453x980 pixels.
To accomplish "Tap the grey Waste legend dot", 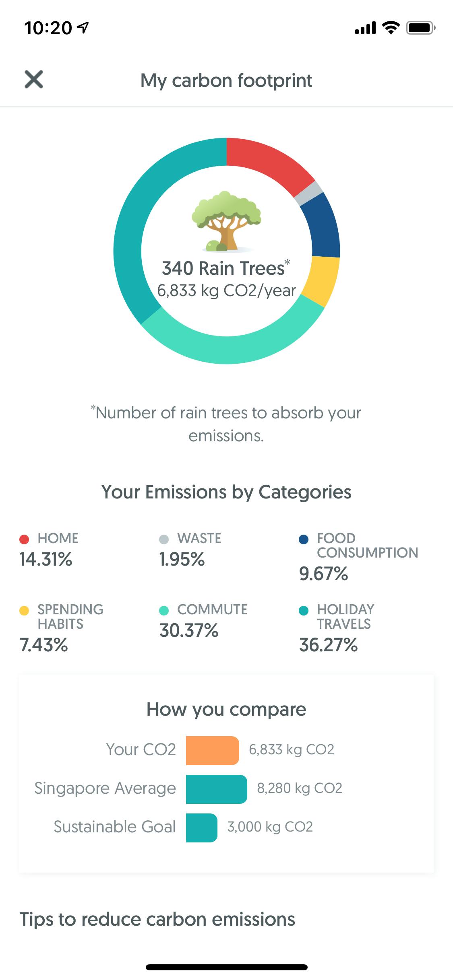I will coord(164,539).
